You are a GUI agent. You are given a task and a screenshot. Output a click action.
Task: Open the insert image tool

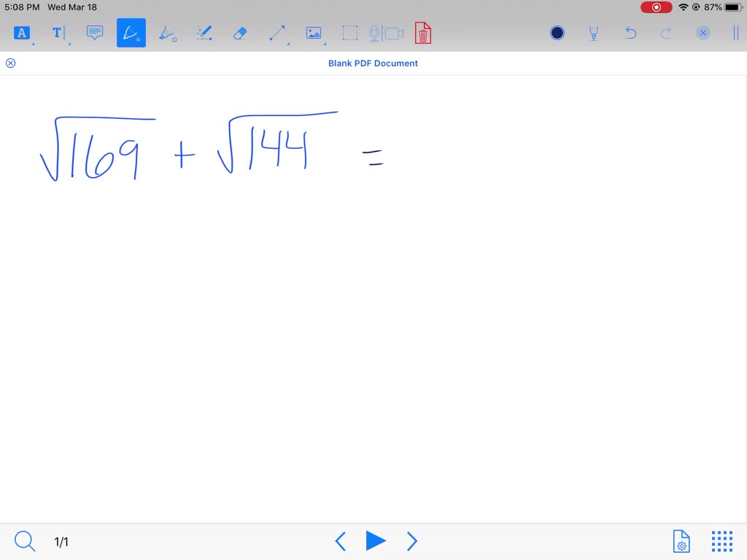click(x=313, y=32)
